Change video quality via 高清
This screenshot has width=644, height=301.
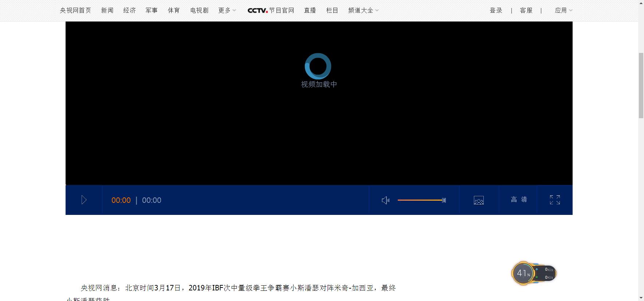point(519,200)
